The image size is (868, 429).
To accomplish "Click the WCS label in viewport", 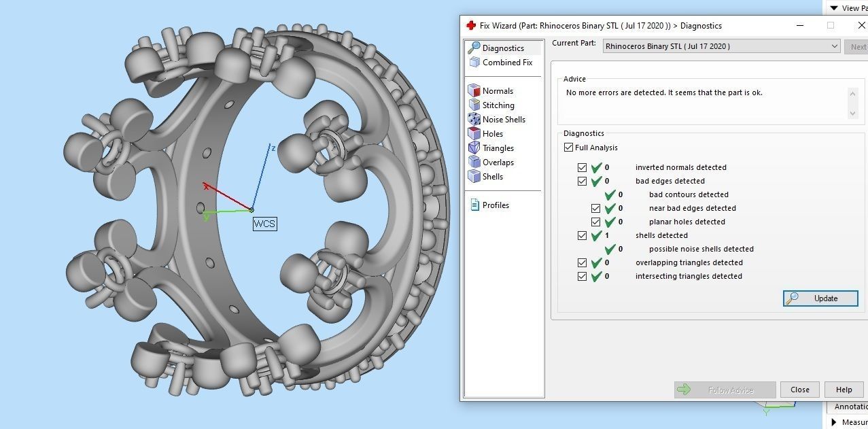I will coord(264,224).
